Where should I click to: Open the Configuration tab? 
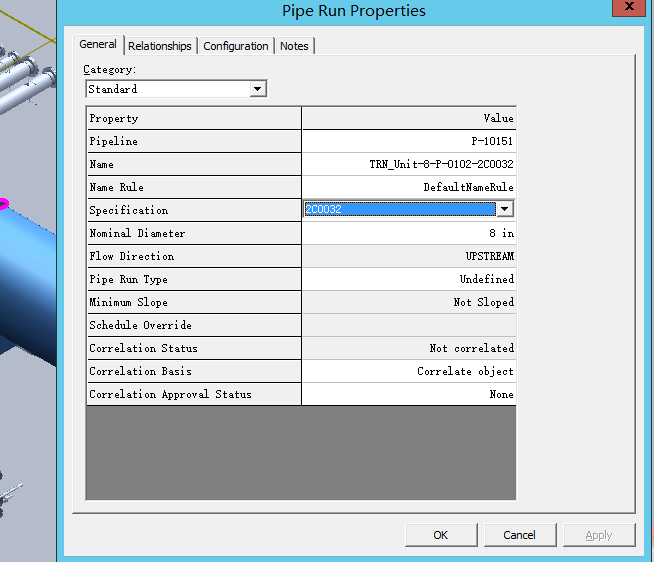(236, 46)
